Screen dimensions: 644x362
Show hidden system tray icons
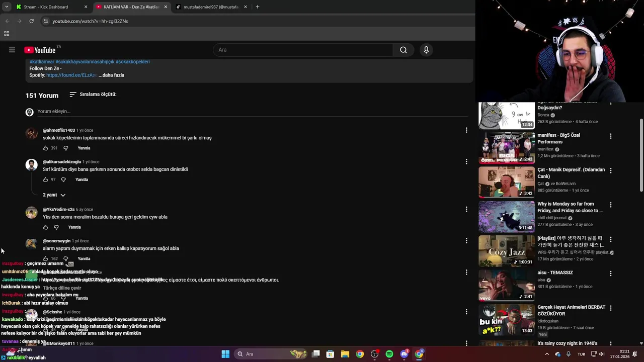(x=547, y=354)
